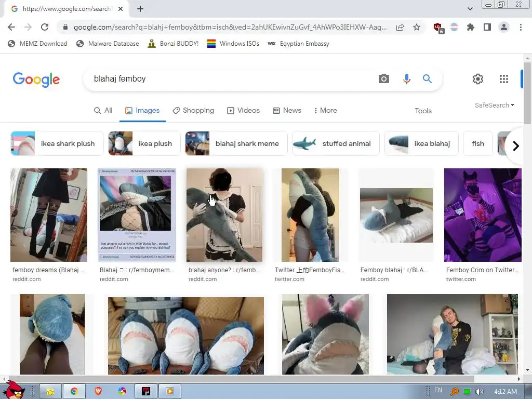The height and width of the screenshot is (399, 532).
Task: Open the uBlock Origin extension icon
Action: point(438,28)
